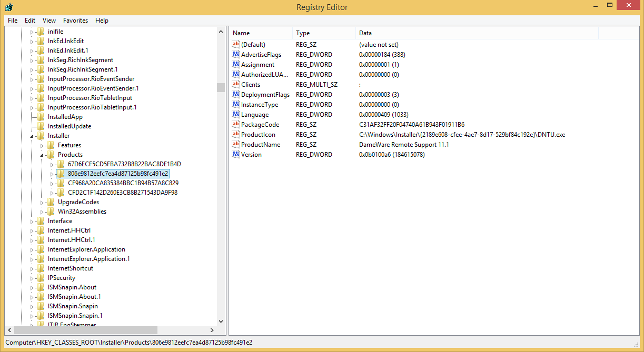The height and width of the screenshot is (352, 644).
Task: Click the Version DWORD value icon
Action: pos(236,155)
